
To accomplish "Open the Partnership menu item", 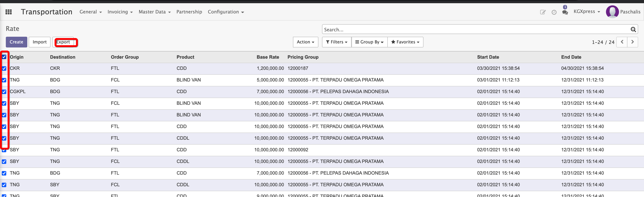I will click(x=189, y=12).
